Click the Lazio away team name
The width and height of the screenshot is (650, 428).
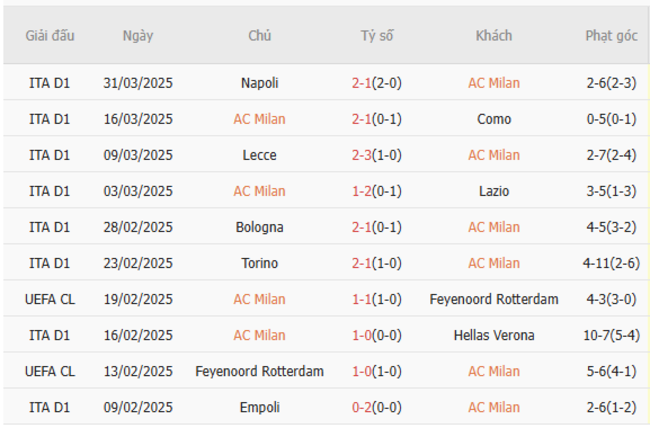494,191
